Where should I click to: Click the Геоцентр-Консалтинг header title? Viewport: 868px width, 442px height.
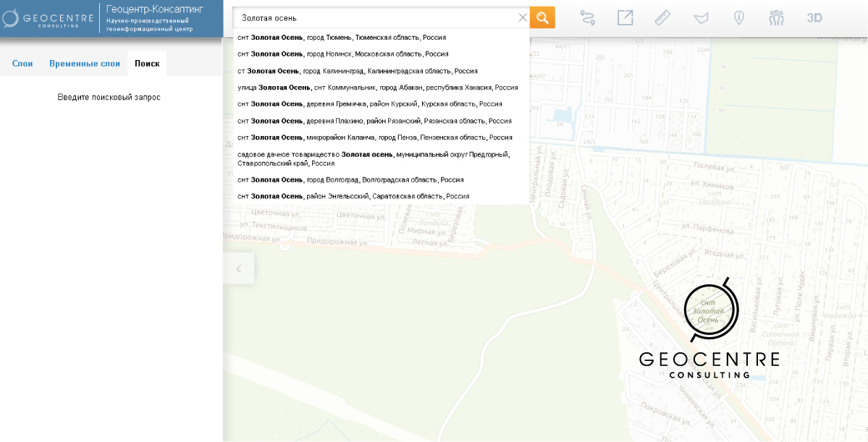(154, 9)
